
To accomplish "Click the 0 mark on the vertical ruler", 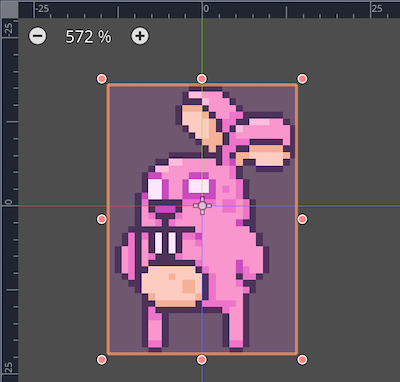I will coord(8,202).
